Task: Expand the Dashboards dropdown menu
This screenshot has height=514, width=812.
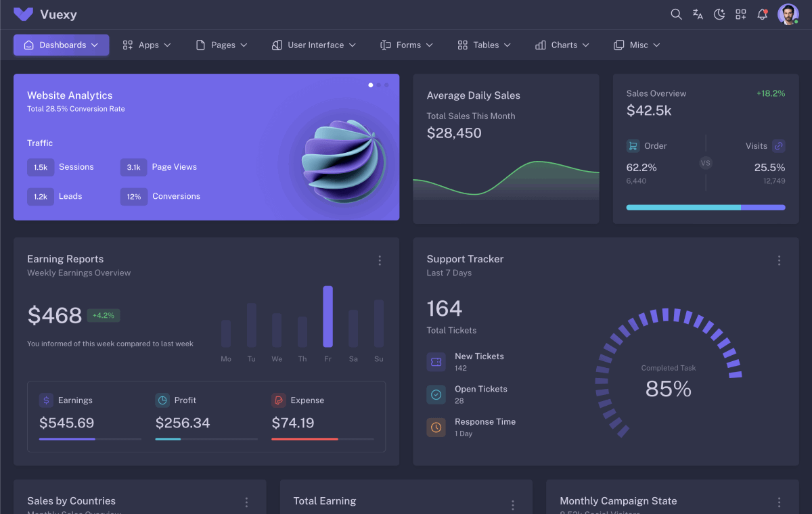Action: point(62,45)
